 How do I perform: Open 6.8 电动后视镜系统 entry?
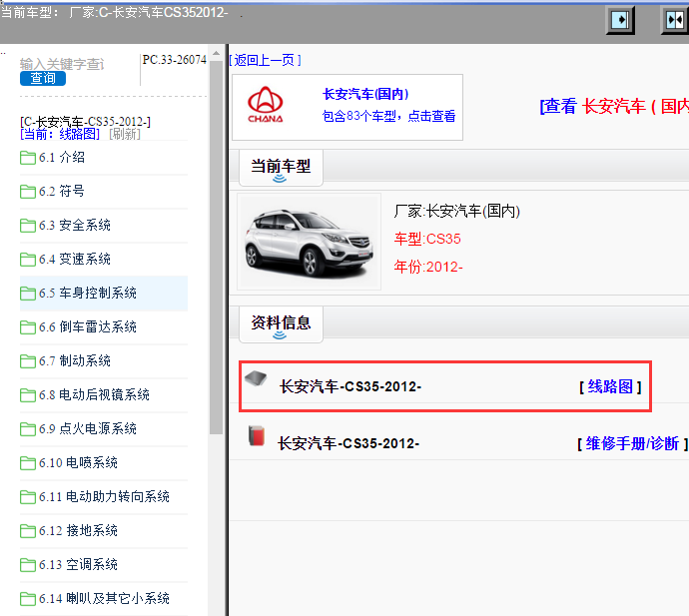coord(94,395)
